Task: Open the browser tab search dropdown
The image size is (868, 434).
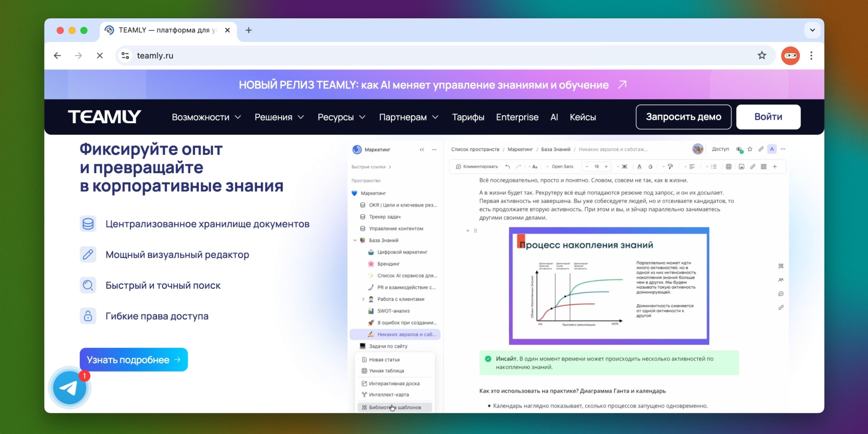Action: click(812, 30)
